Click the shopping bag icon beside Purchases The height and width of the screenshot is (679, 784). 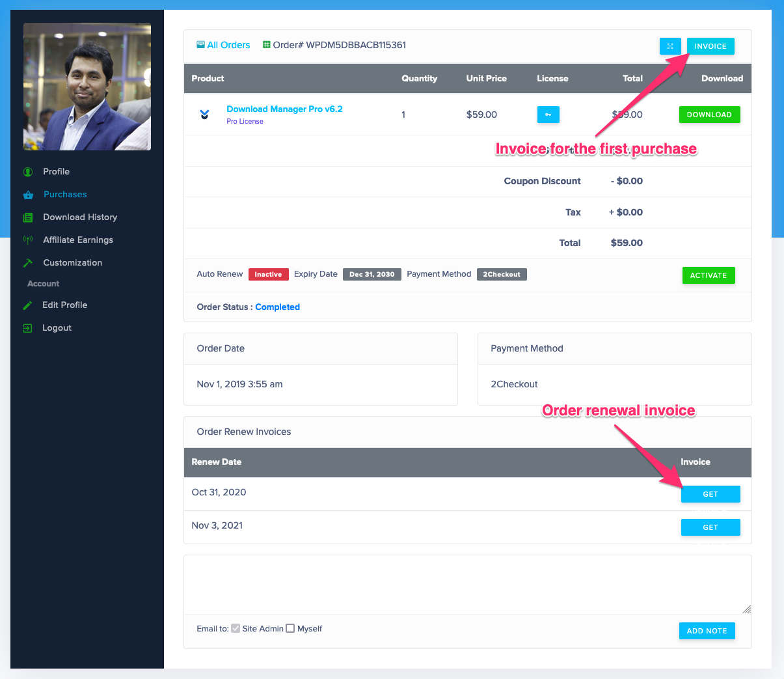pos(27,194)
